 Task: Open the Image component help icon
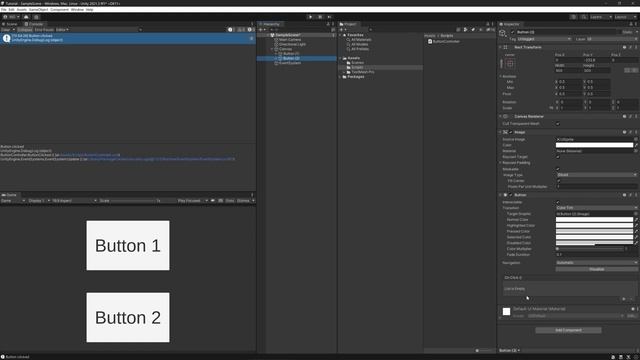click(624, 132)
